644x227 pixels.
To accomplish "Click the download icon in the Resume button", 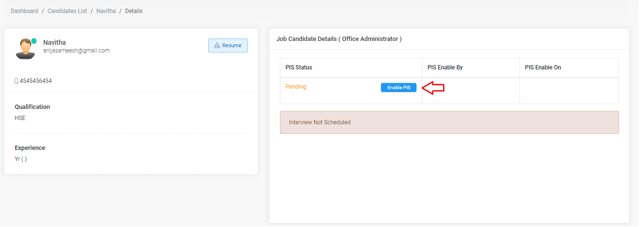I will [217, 45].
